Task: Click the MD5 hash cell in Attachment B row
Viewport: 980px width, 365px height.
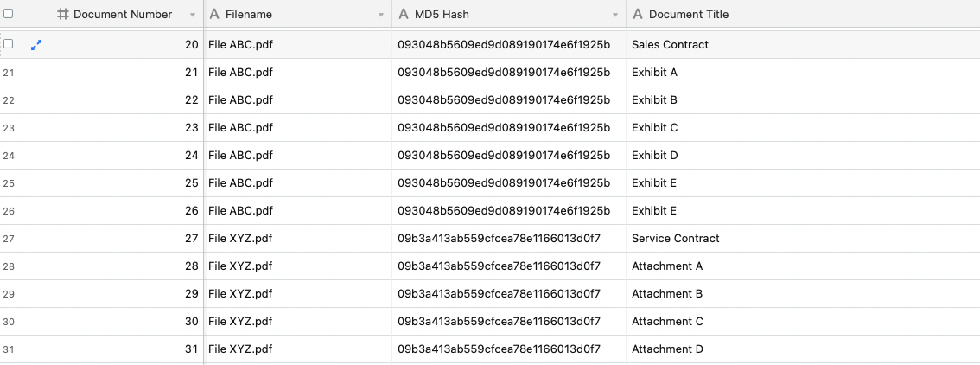Action: click(509, 294)
